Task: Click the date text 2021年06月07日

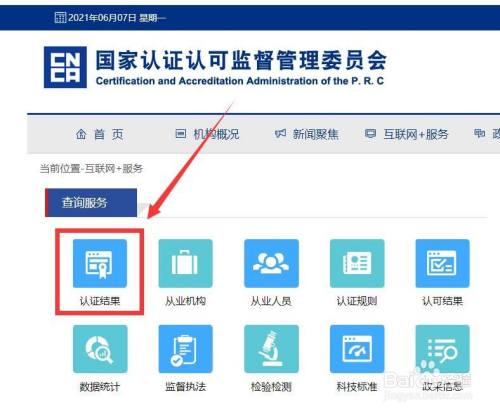Action: (x=102, y=18)
